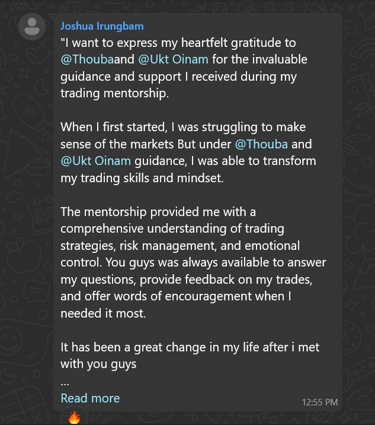This screenshot has width=375, height=425.
Task: Click the ellipsis above Read more
Action: tap(65, 383)
